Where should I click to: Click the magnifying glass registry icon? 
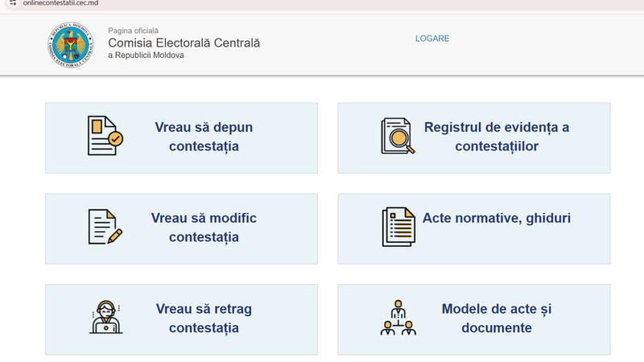[397, 136]
